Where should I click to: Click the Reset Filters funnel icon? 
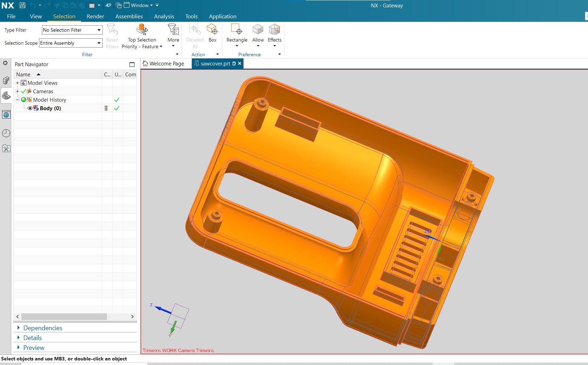pos(112,29)
